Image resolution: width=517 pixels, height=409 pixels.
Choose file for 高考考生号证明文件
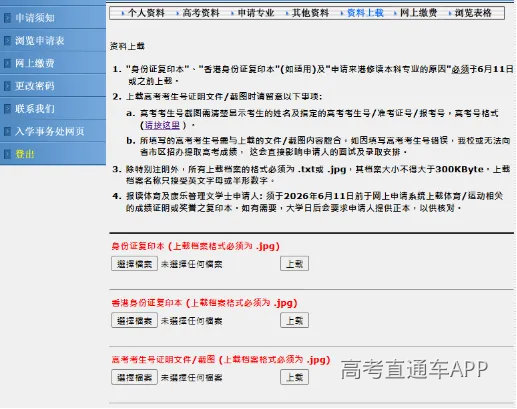(x=134, y=377)
